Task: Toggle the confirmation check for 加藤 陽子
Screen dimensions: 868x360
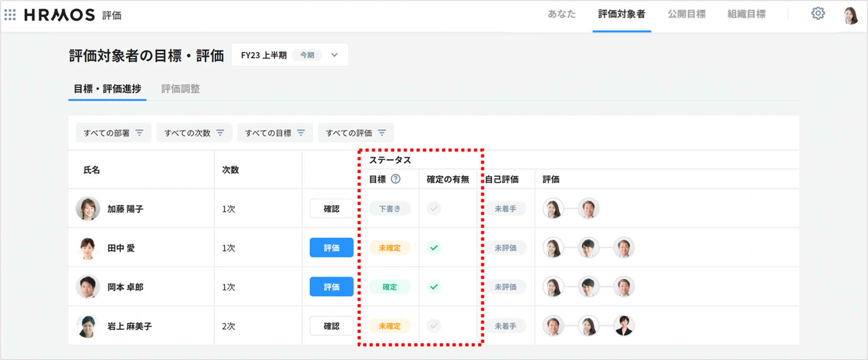Action: 434,209
